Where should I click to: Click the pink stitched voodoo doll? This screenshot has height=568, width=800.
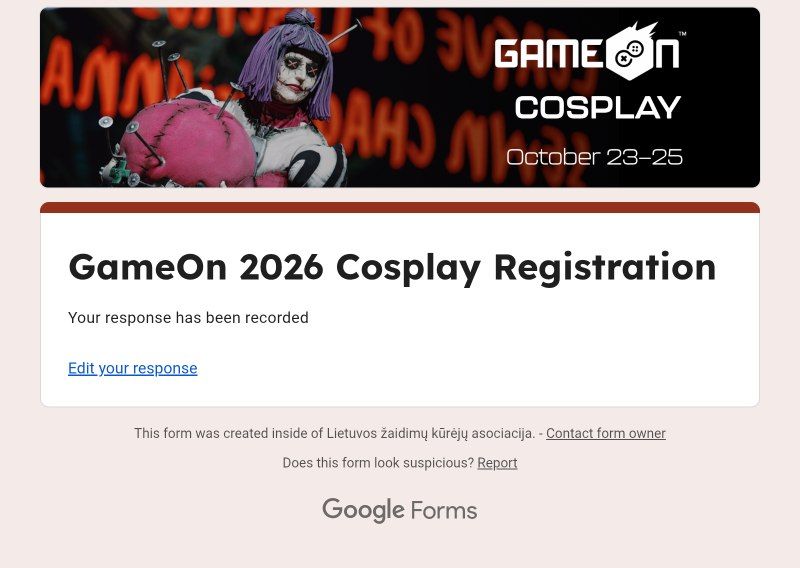point(188,141)
